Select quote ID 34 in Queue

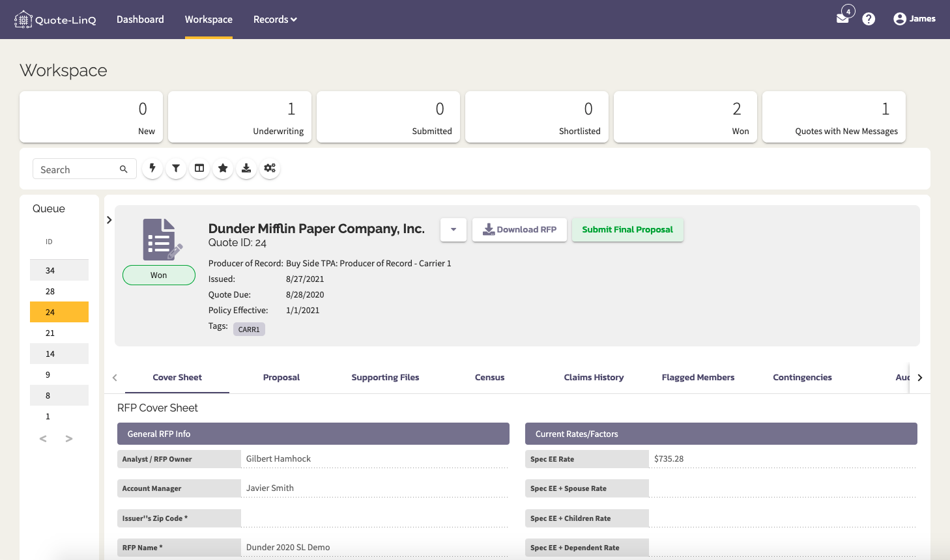tap(59, 270)
